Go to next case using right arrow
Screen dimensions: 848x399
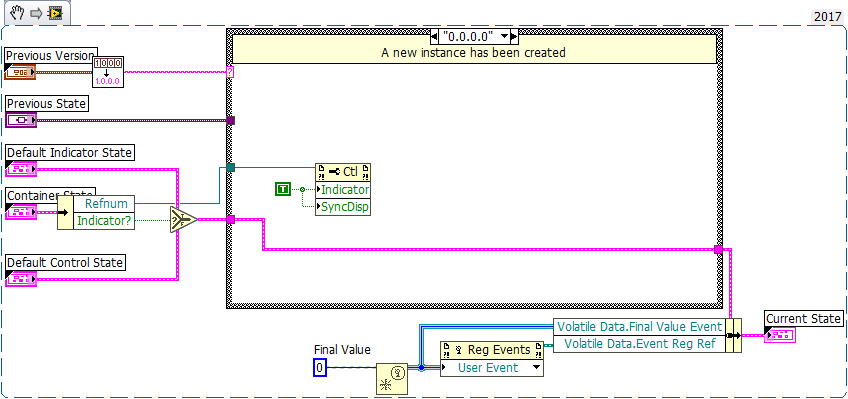click(x=514, y=36)
